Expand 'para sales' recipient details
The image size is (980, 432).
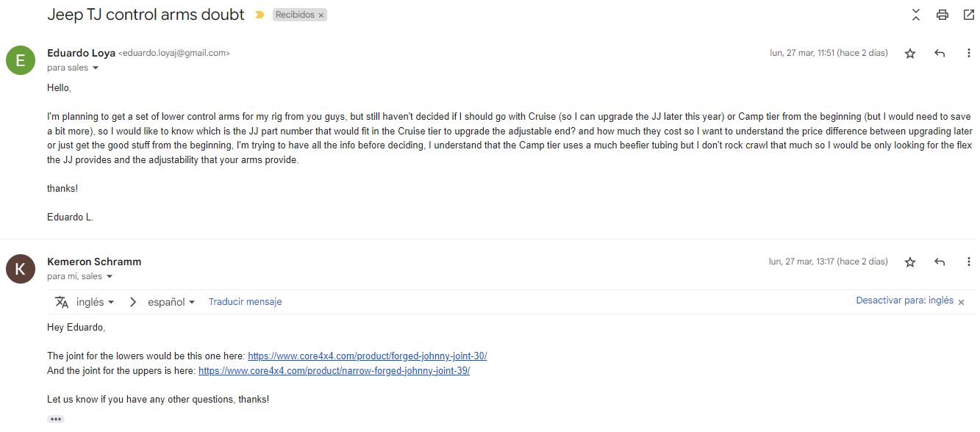pos(96,68)
